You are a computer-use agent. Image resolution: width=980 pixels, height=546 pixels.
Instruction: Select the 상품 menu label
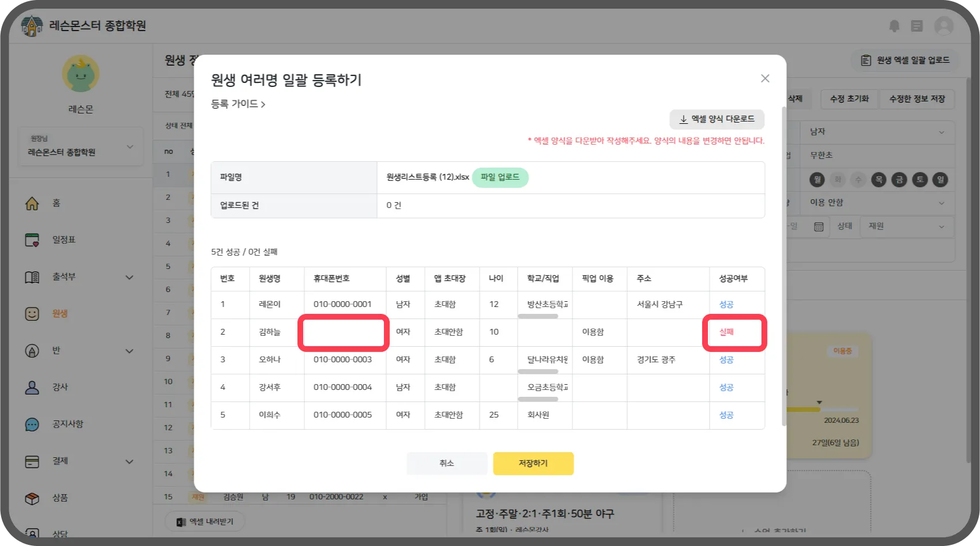coord(60,498)
